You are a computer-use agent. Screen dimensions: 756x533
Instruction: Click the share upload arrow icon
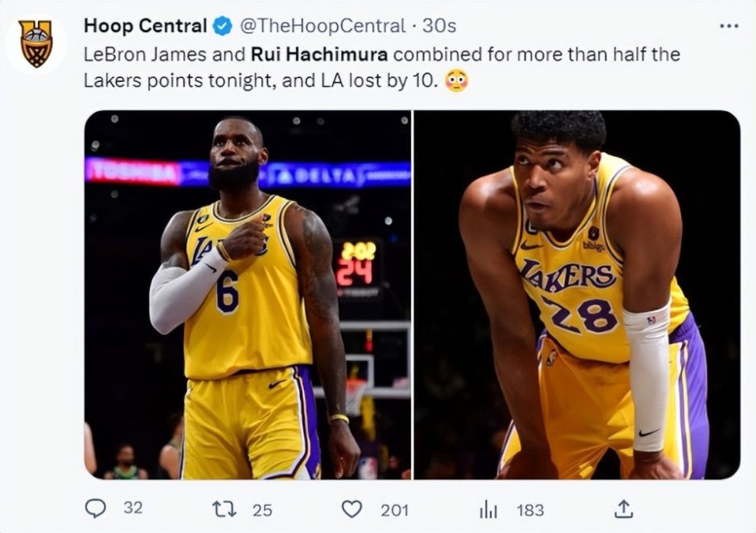[624, 509]
